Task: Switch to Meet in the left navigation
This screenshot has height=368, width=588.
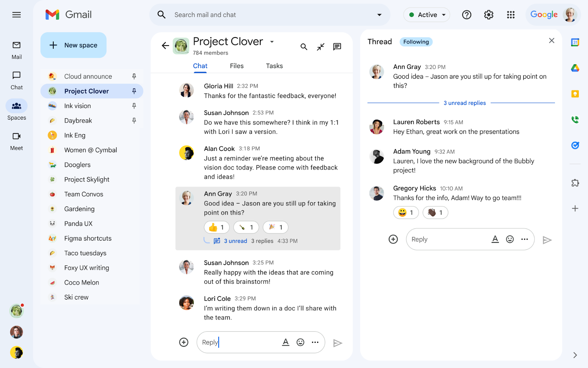Action: [16, 139]
